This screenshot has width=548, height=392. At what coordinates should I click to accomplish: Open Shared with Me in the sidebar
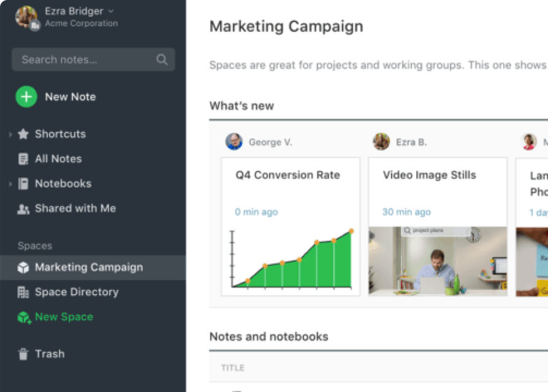tap(75, 208)
